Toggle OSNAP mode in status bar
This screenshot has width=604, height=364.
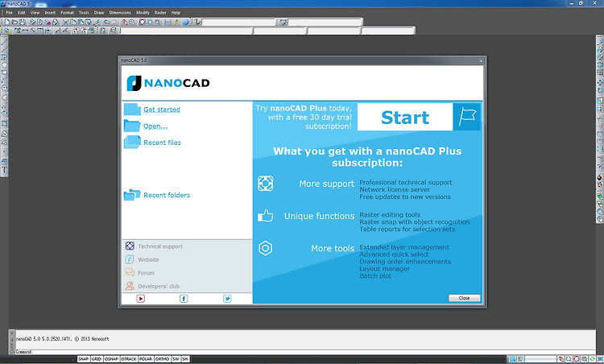[x=111, y=359]
